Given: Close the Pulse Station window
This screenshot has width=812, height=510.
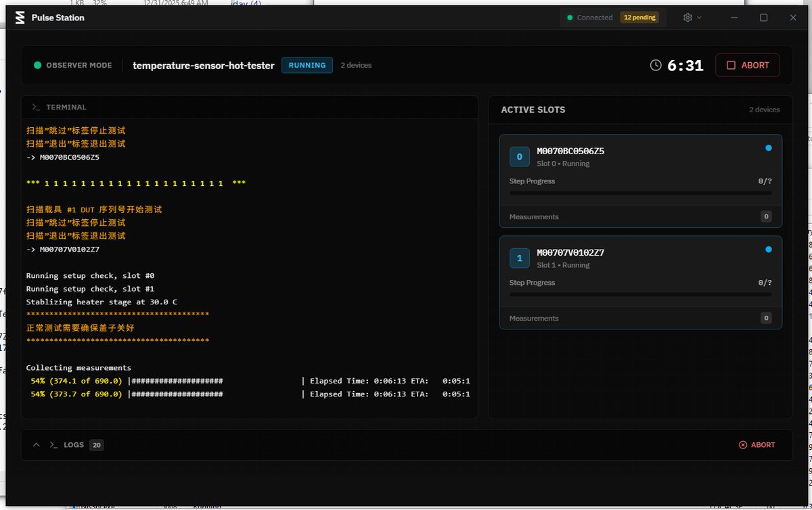Looking at the screenshot, I should pyautogui.click(x=793, y=18).
